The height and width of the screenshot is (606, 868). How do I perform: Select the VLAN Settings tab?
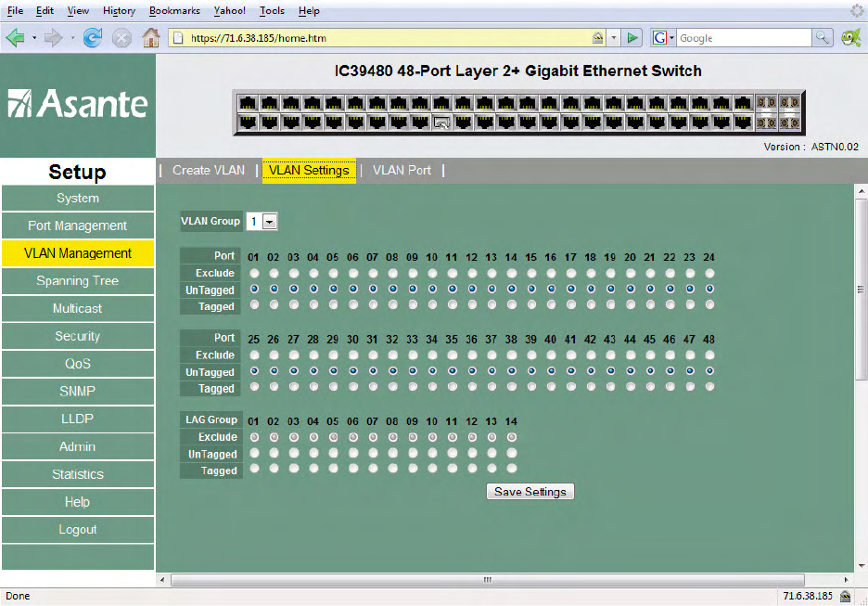pyautogui.click(x=309, y=170)
